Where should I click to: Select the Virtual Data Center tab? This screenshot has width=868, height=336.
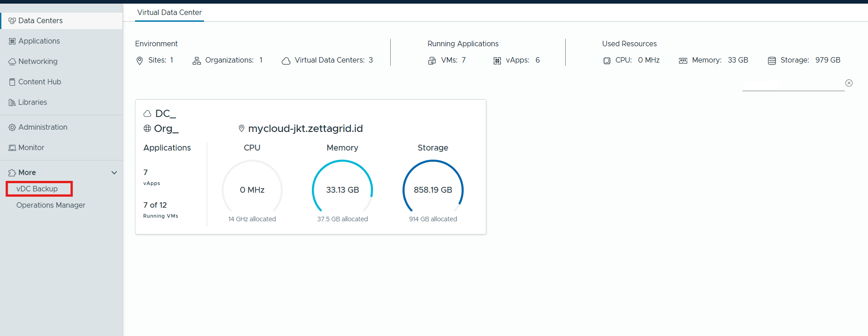pos(170,13)
